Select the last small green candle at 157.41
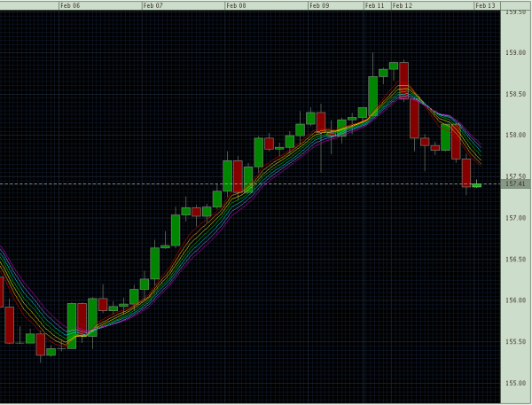This screenshot has width=532, height=405. click(477, 185)
